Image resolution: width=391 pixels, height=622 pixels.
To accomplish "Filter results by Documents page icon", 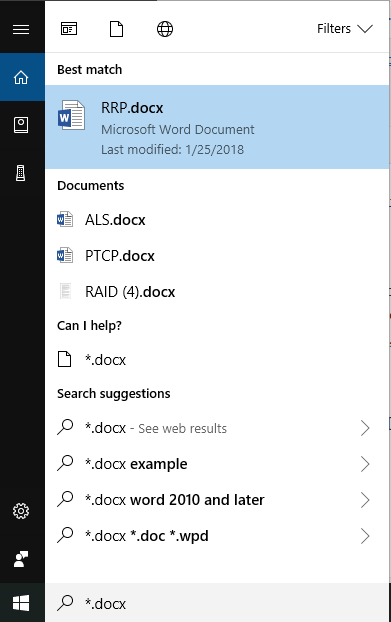I will pyautogui.click(x=116, y=29).
